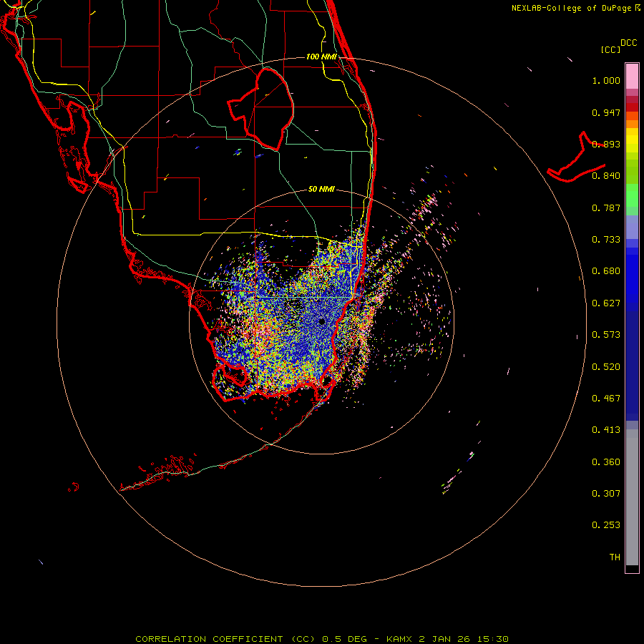Screen dimensions: 644x644
Task: Pick the bright green segment of the color bar
Action: click(632, 195)
